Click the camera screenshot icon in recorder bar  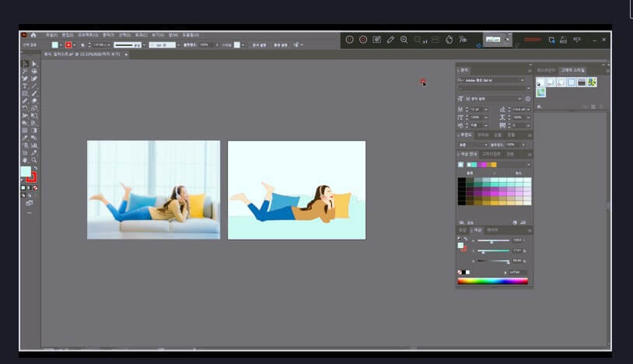[x=376, y=39]
